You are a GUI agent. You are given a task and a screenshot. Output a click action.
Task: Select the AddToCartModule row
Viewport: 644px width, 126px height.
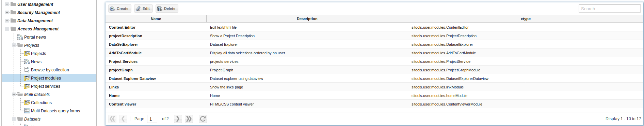(374, 53)
